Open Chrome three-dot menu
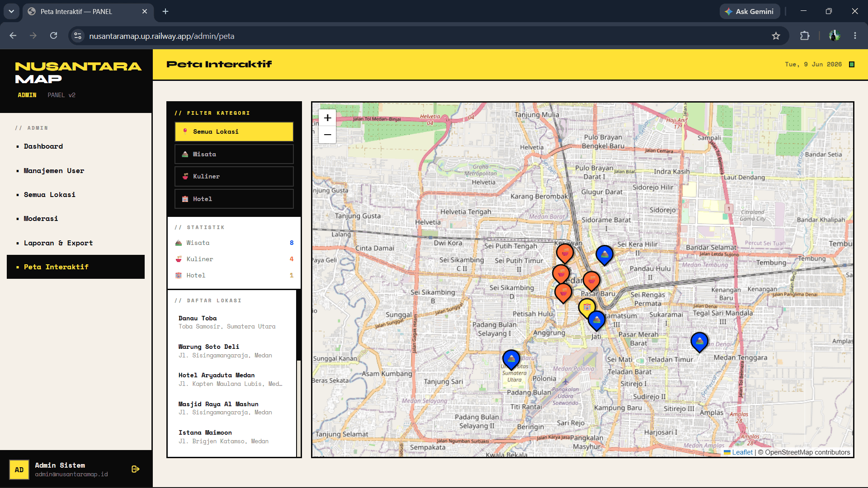The image size is (868, 488). (855, 36)
